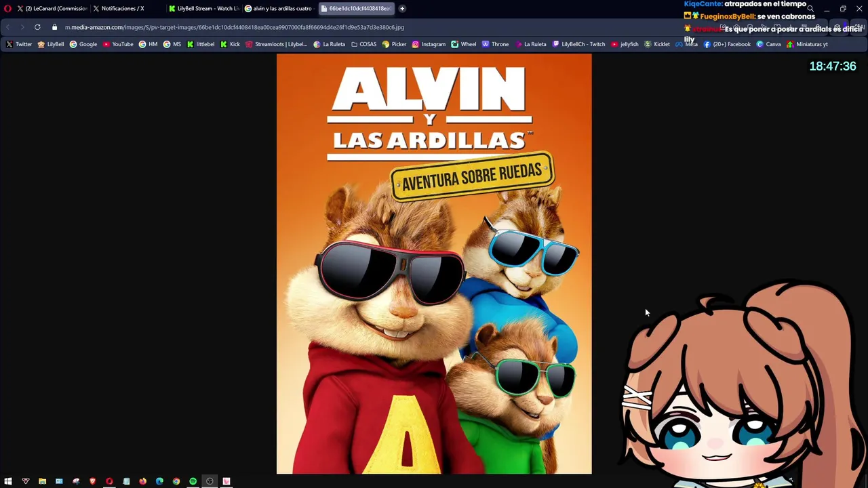
Task: Open the Picker bookmark
Action: [x=394, y=44]
